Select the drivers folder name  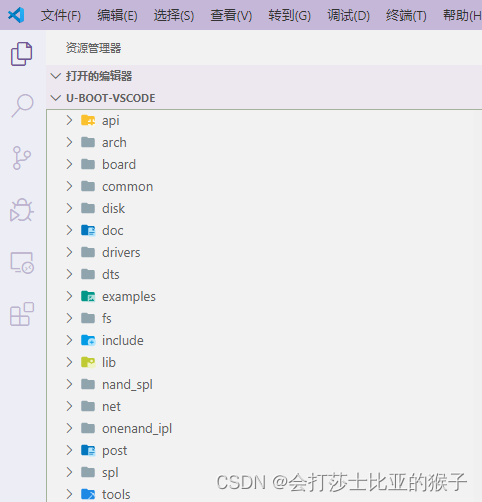tap(121, 253)
